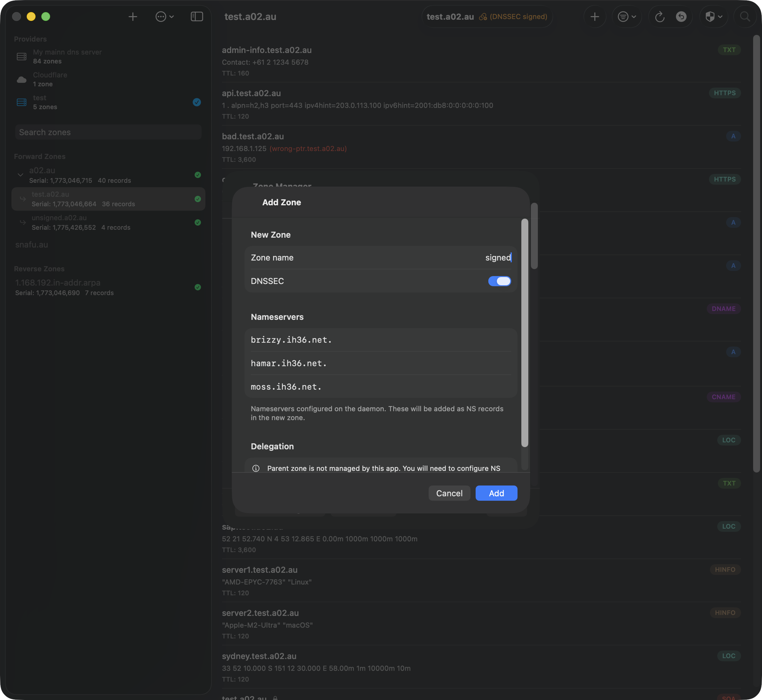Image resolution: width=762 pixels, height=700 pixels.
Task: Click green status check for 1.168.192.in-addr.arpa
Action: click(x=197, y=287)
